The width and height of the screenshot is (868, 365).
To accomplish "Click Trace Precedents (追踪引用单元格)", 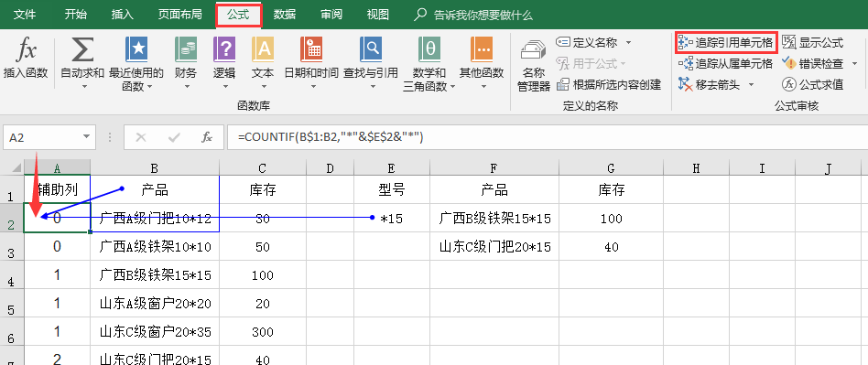I will [x=726, y=43].
